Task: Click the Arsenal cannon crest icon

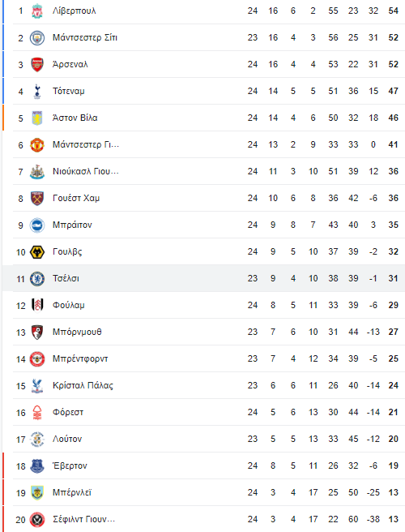Action: 37,64
